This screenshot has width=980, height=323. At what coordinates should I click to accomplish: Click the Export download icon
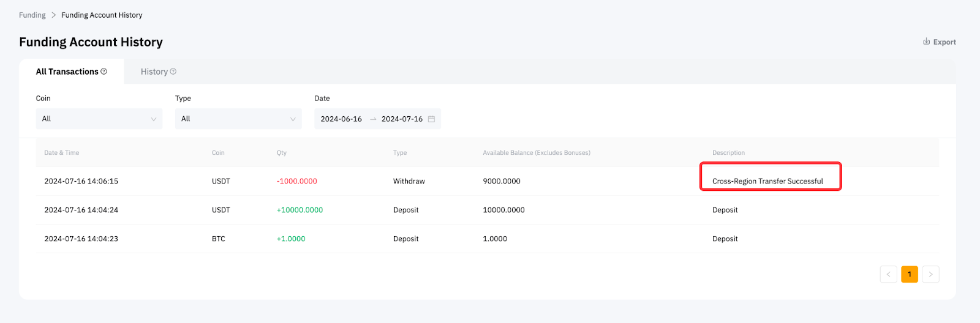point(926,42)
